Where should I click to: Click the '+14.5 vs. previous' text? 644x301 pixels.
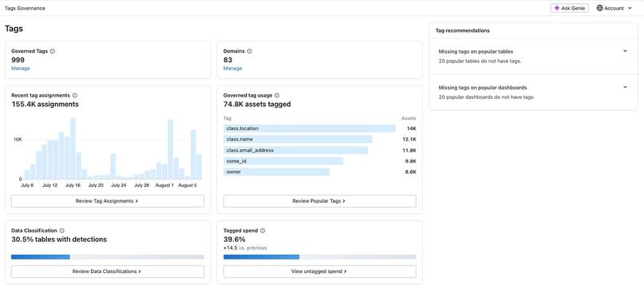coord(245,248)
